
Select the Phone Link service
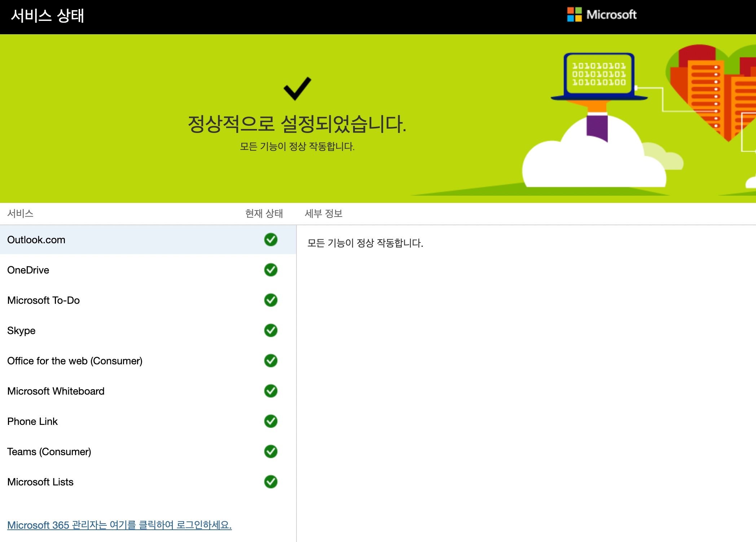pos(148,421)
